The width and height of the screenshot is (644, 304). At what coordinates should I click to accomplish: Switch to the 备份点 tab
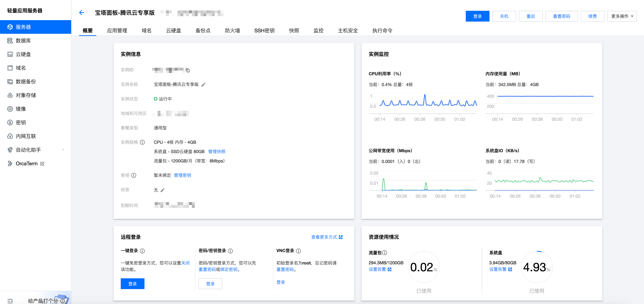[x=203, y=31]
